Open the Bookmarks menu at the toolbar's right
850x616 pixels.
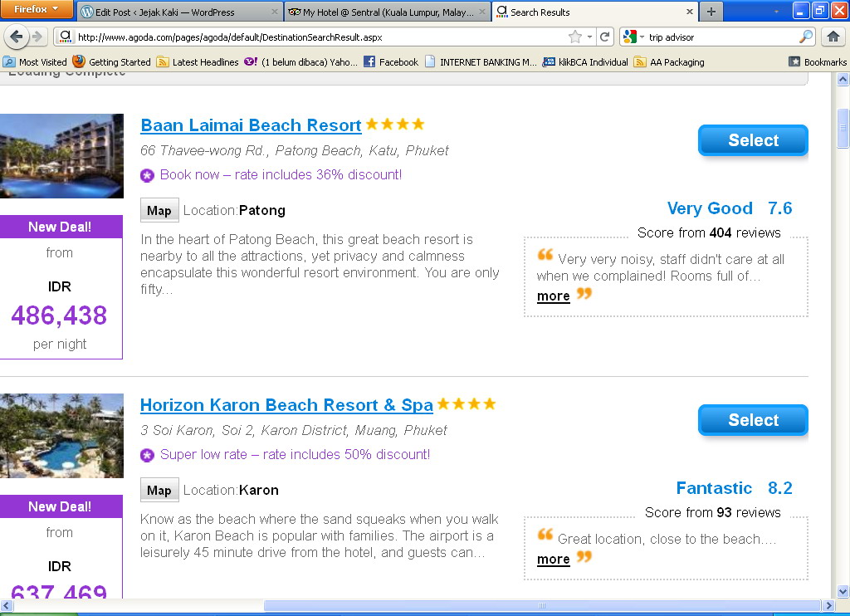(818, 62)
